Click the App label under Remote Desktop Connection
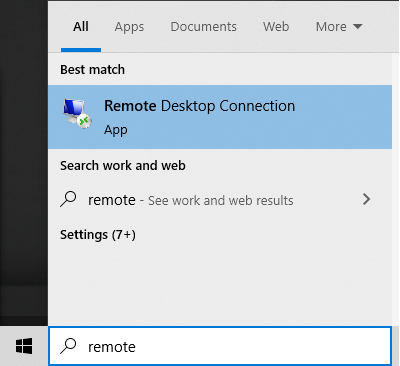400x366 pixels. 115,130
